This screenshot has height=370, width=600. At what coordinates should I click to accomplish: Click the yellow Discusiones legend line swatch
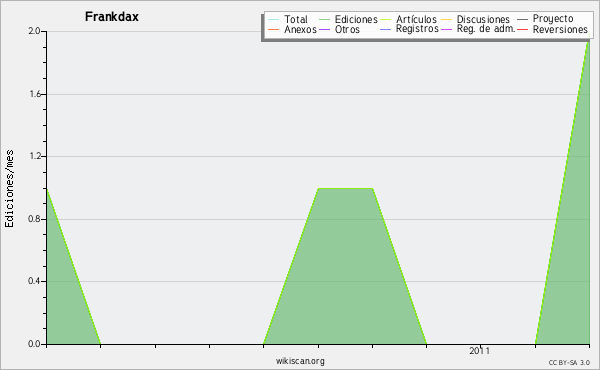pyautogui.click(x=447, y=19)
